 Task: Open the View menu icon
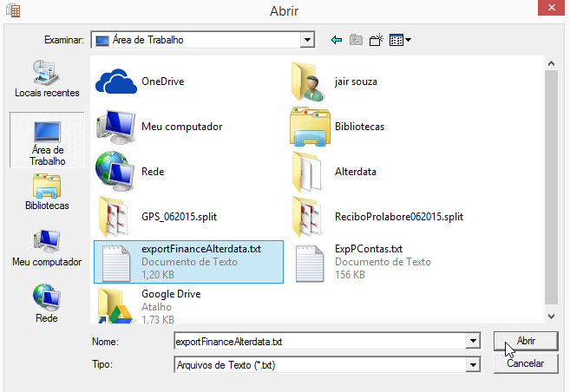(x=396, y=40)
